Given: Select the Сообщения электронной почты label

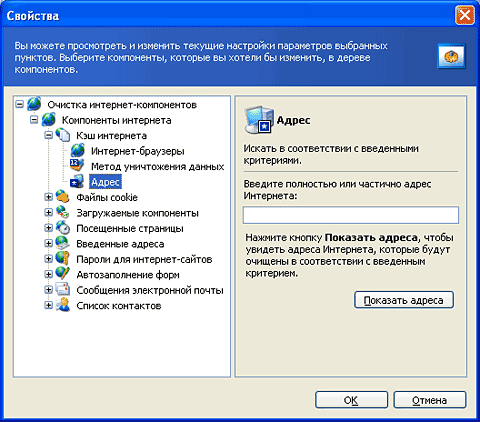Looking at the screenshot, I should point(150,290).
